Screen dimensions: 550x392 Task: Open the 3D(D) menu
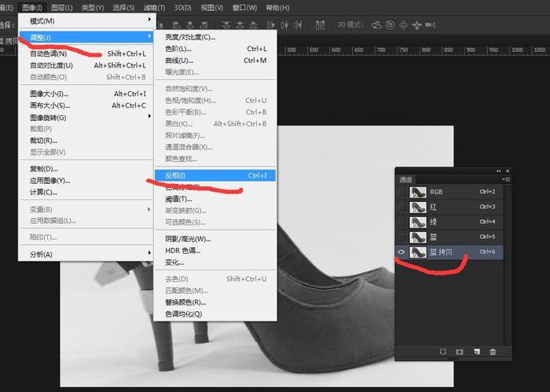183,7
